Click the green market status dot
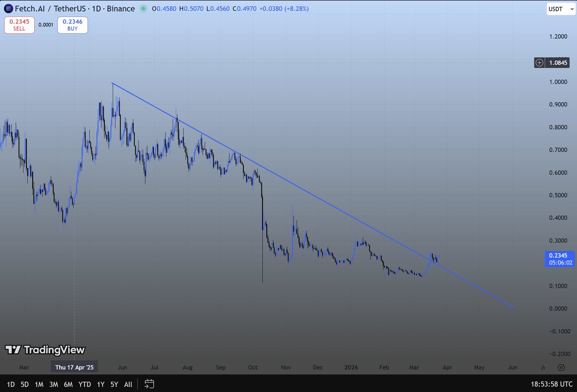This screenshot has width=577, height=392. pyautogui.click(x=143, y=9)
